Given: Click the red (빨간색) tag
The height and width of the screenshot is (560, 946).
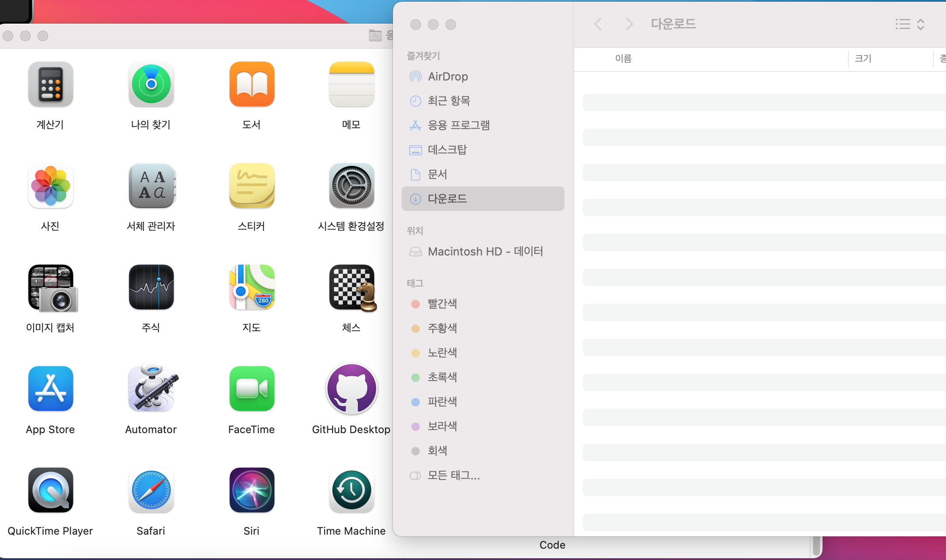Looking at the screenshot, I should tap(442, 304).
